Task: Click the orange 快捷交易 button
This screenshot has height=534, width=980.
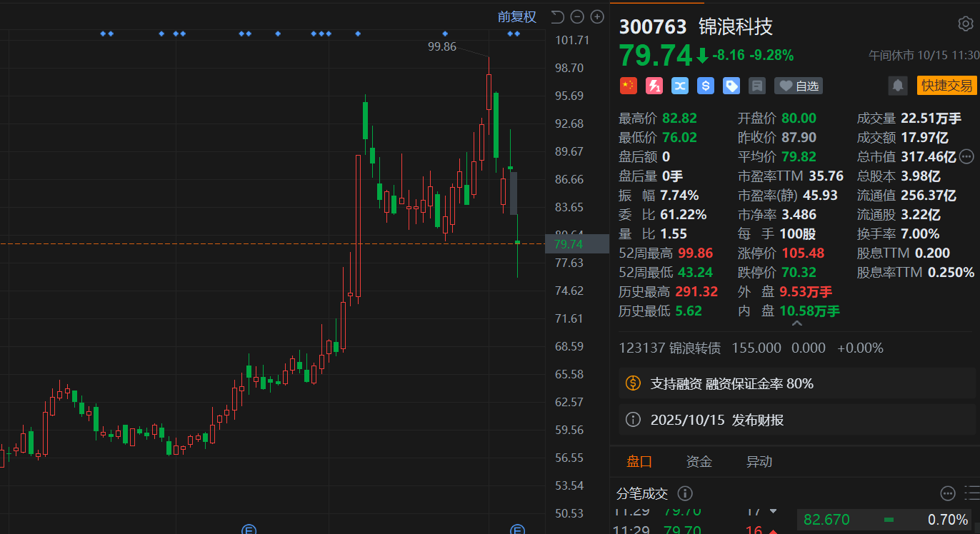Action: [946, 86]
